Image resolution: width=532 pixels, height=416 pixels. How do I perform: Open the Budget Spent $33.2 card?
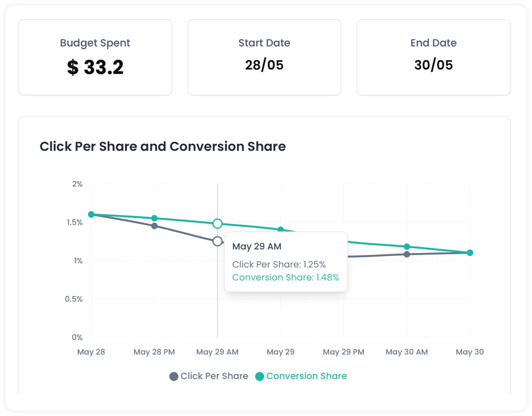95,57
